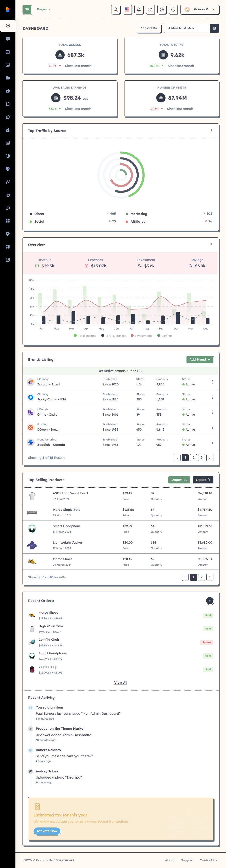Image resolution: width=226 pixels, height=868 pixels.
Task: Open row options for Zaroan - Brazil
Action: click(213, 382)
